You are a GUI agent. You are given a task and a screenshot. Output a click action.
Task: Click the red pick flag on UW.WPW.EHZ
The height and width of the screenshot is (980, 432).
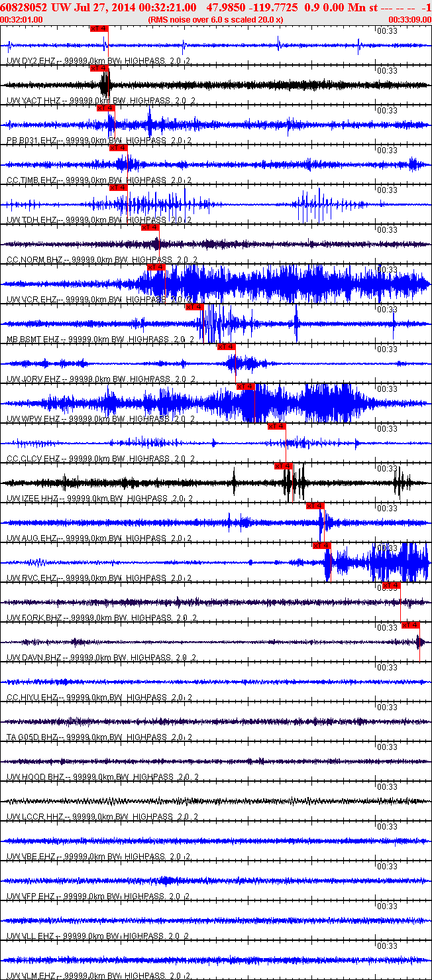246,387
